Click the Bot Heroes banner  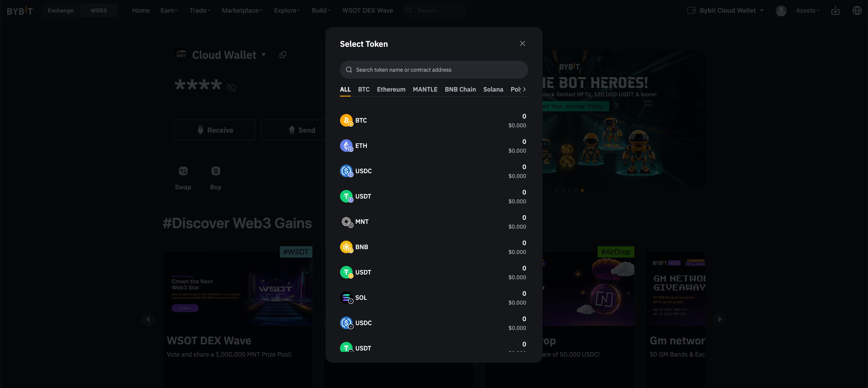(623, 117)
